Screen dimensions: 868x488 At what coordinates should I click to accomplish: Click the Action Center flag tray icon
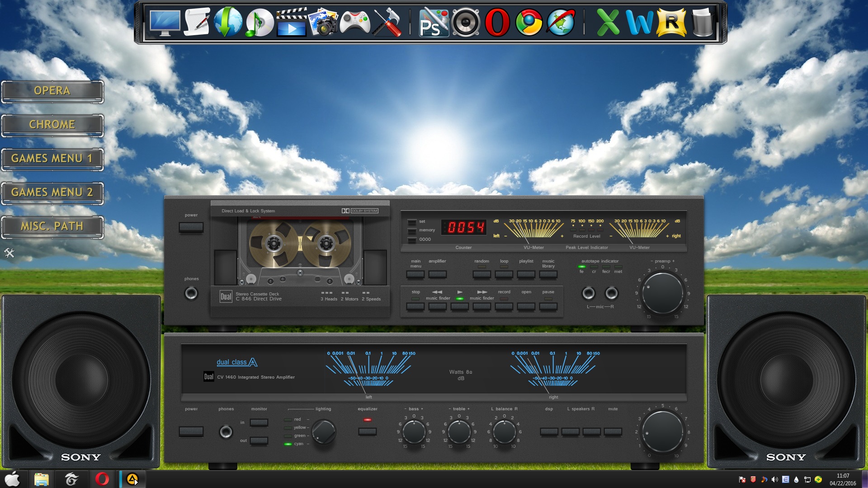[x=742, y=479]
